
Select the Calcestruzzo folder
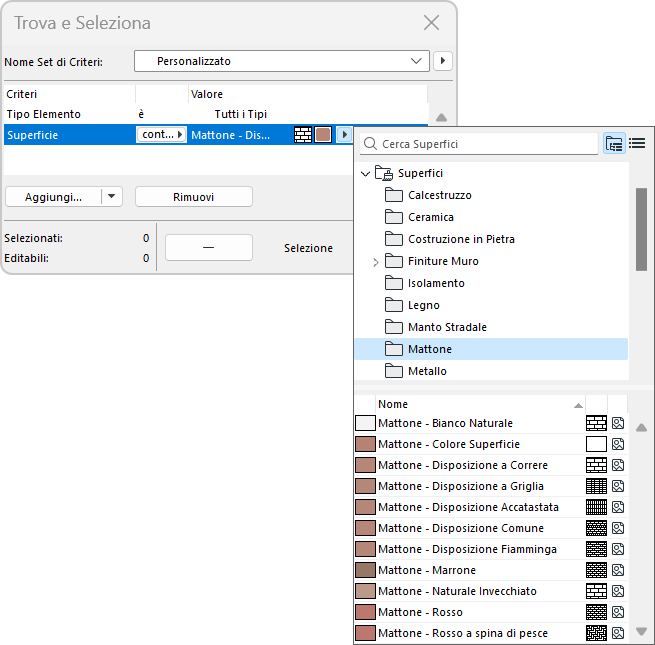(x=439, y=195)
